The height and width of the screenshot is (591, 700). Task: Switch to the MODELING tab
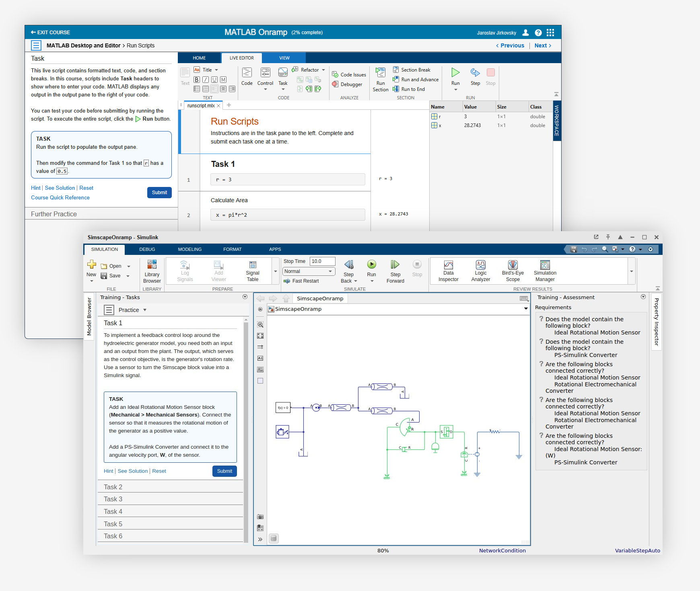pyautogui.click(x=189, y=249)
